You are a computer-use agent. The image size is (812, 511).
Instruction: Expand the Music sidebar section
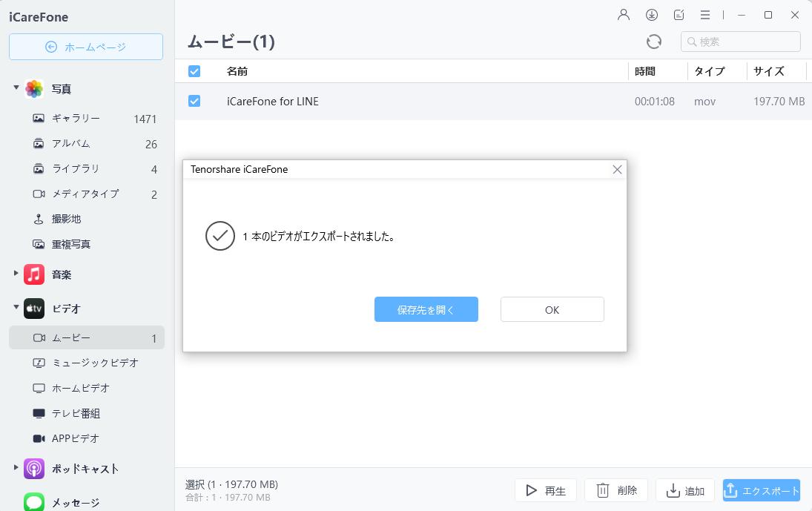pos(16,274)
